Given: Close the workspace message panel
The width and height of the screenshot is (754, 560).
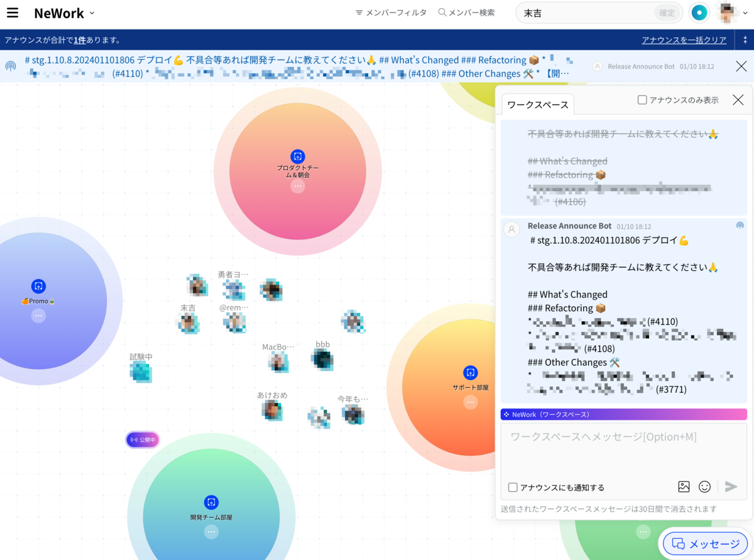Looking at the screenshot, I should tap(738, 100).
